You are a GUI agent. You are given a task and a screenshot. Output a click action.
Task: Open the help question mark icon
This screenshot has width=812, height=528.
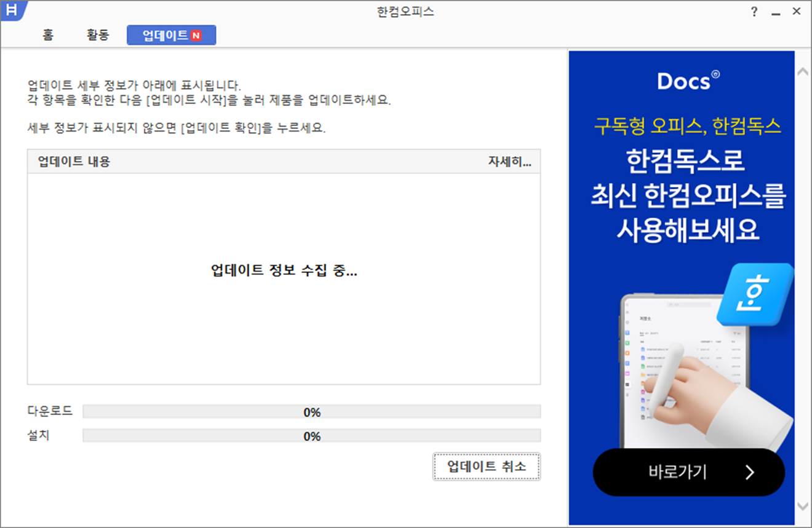point(754,12)
